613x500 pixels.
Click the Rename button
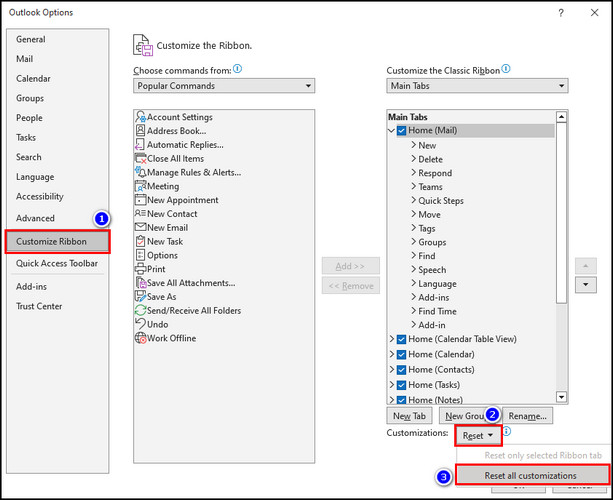pyautogui.click(x=527, y=415)
